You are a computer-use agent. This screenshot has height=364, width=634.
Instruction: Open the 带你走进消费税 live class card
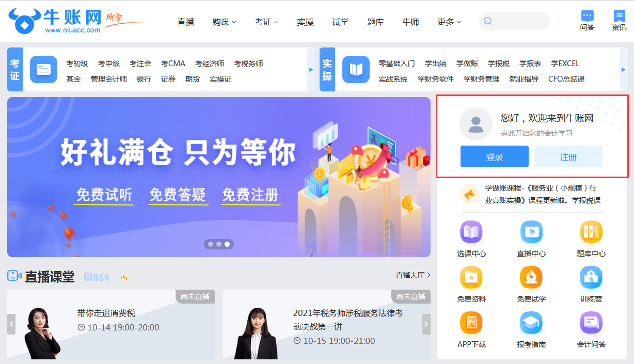point(111,324)
